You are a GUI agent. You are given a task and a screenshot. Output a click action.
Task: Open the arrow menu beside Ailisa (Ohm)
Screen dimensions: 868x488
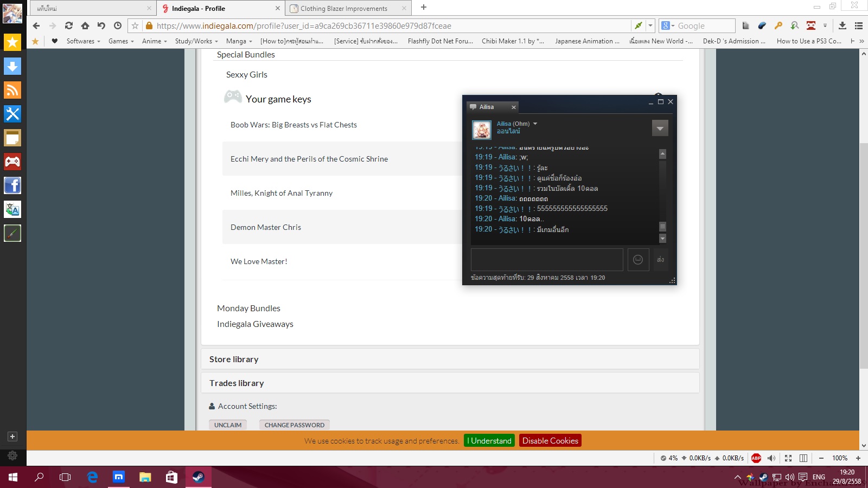click(x=535, y=124)
